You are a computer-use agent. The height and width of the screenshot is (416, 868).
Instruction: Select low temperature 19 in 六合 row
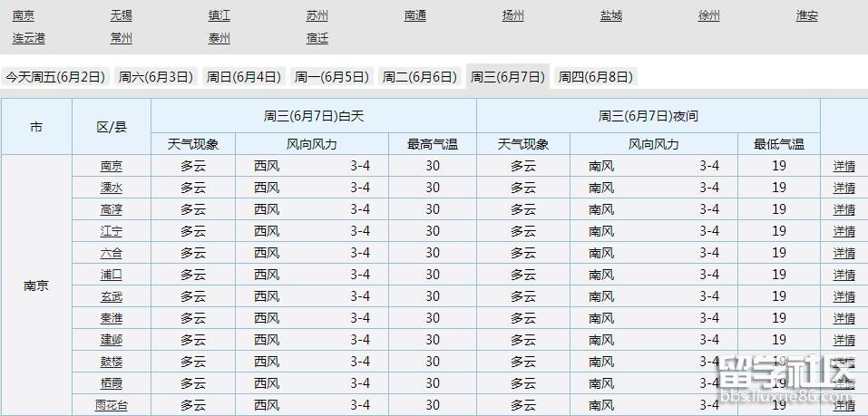pyautogui.click(x=779, y=253)
